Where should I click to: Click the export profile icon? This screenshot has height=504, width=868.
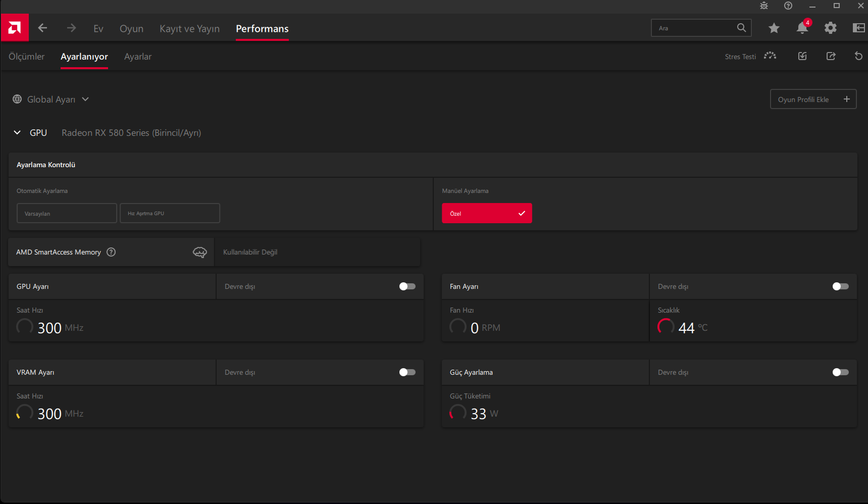(831, 56)
